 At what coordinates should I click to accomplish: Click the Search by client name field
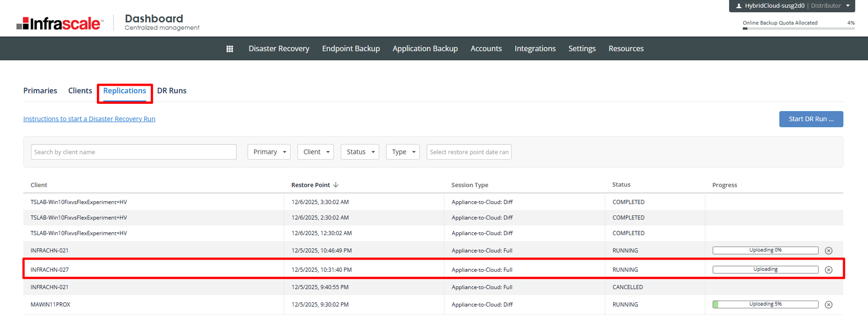134,152
